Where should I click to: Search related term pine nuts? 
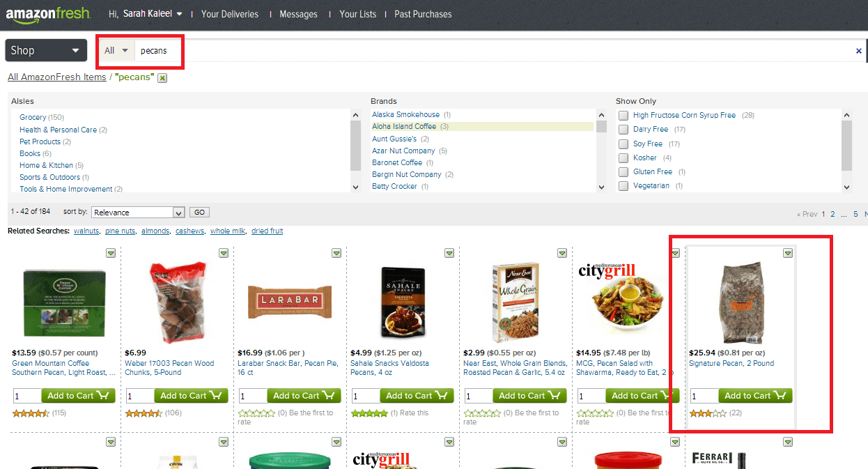(x=120, y=231)
